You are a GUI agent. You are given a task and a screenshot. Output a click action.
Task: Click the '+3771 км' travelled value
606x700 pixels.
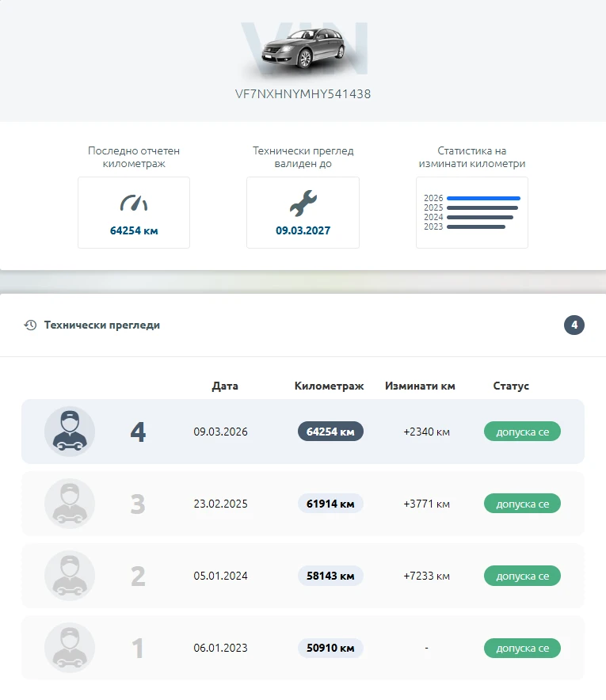pyautogui.click(x=426, y=504)
